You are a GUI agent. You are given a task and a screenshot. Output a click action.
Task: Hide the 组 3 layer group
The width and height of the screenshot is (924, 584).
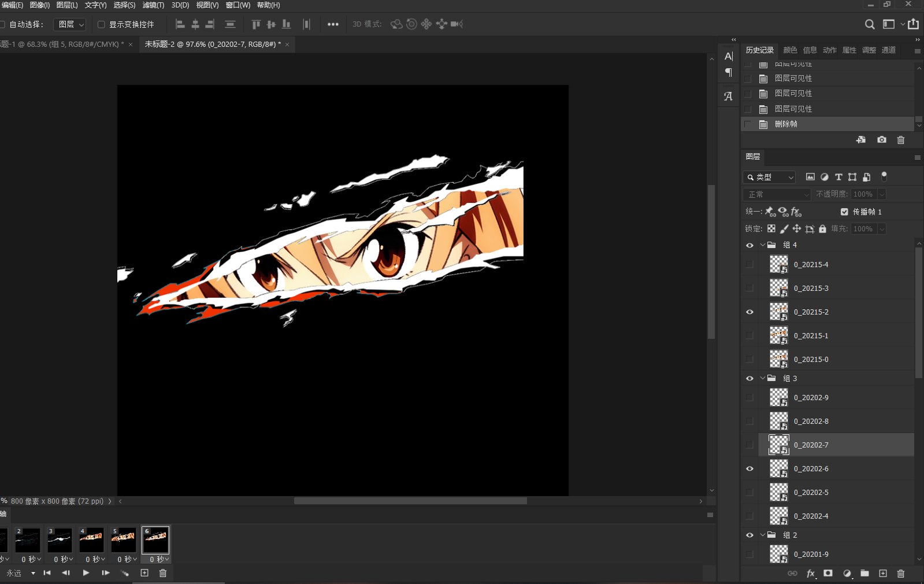click(x=749, y=379)
